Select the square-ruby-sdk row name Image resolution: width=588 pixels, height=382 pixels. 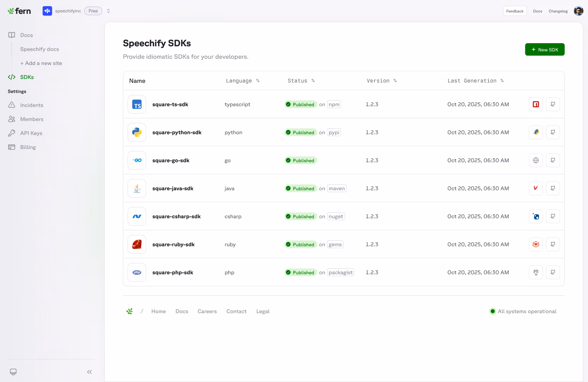tap(173, 244)
